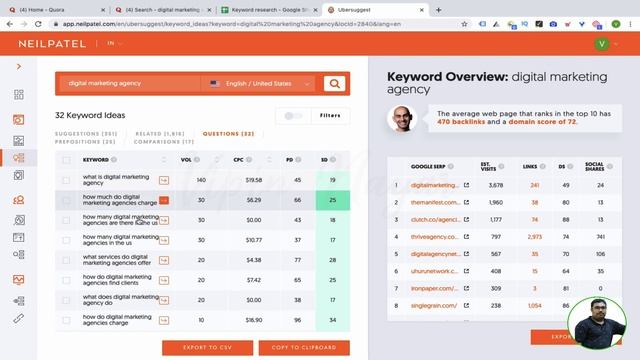The image size is (640, 360).
Task: Open the dashboard grid icon in the sidebar
Action: coord(19,95)
